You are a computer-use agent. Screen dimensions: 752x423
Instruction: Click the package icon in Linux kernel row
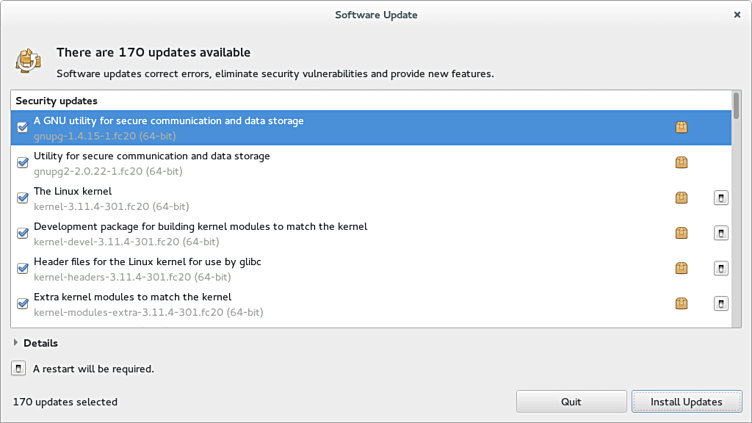681,198
